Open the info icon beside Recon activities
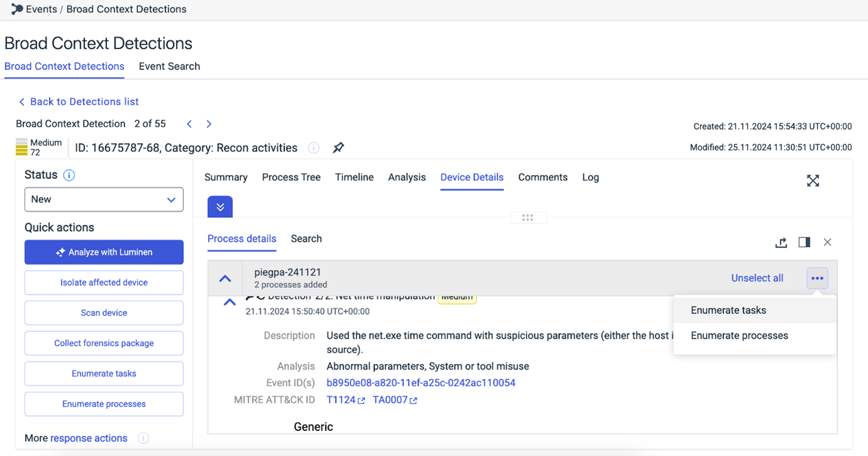868x456 pixels. point(313,148)
